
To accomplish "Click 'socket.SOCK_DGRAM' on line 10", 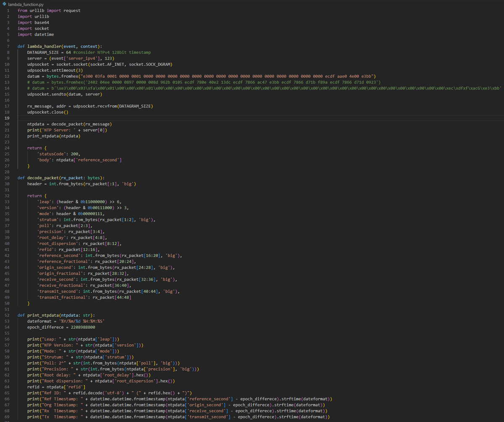I will pyautogui.click(x=149, y=64).
